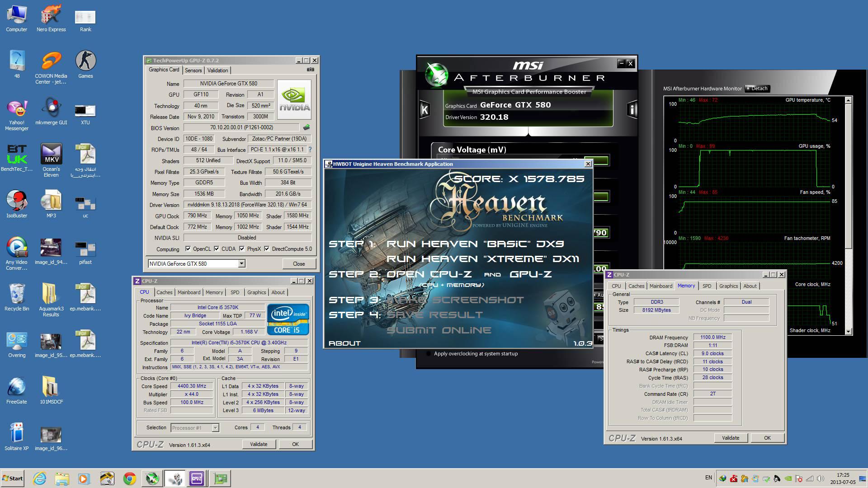The height and width of the screenshot is (488, 868).
Task: Select the IsoBuster desktop icon
Action: pyautogui.click(x=17, y=205)
